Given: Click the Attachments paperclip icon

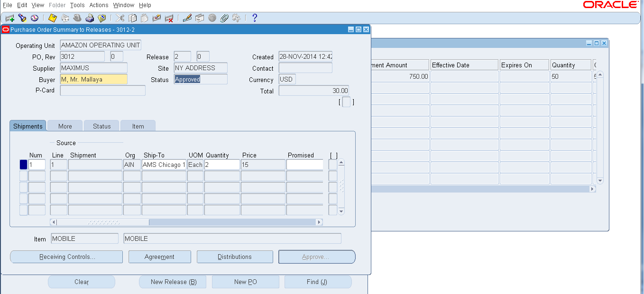Looking at the screenshot, I should 224,18.
